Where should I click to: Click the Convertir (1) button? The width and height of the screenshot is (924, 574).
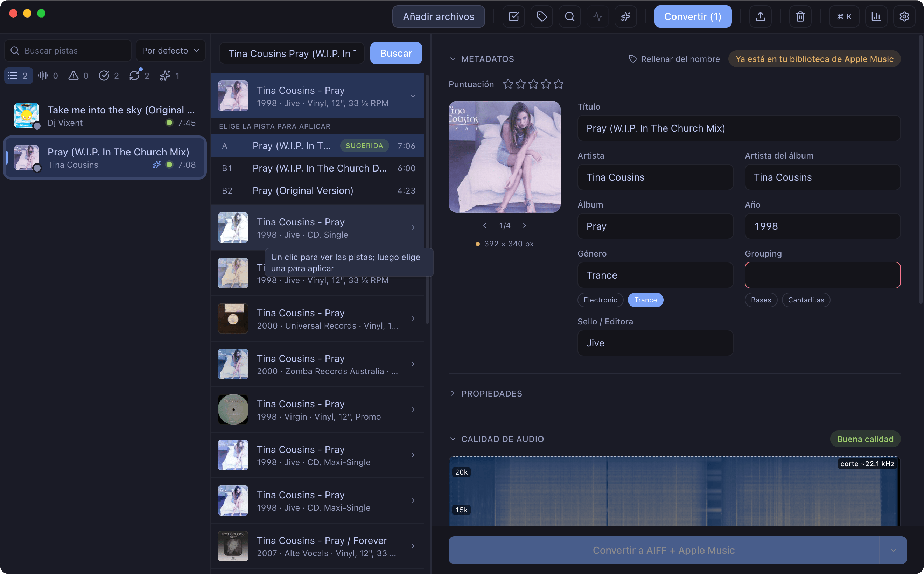(x=693, y=16)
